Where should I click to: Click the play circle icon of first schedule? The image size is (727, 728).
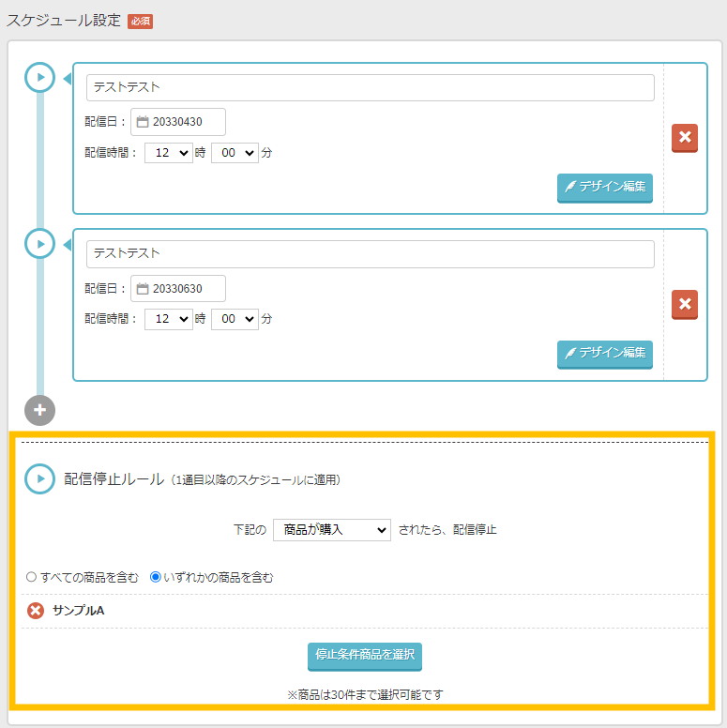[x=39, y=77]
